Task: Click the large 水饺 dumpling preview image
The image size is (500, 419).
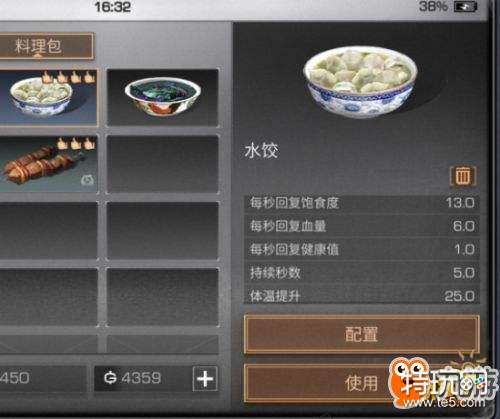Action: [x=360, y=82]
